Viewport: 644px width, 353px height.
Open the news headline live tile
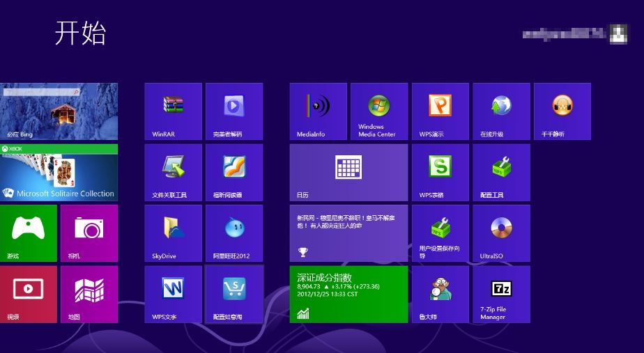pyautogui.click(x=348, y=233)
